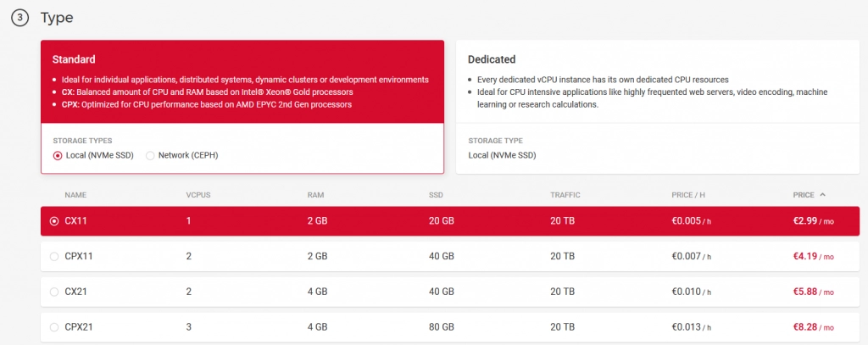Image resolution: width=868 pixels, height=345 pixels.
Task: Pick the CPX11 server radio button
Action: (x=54, y=256)
